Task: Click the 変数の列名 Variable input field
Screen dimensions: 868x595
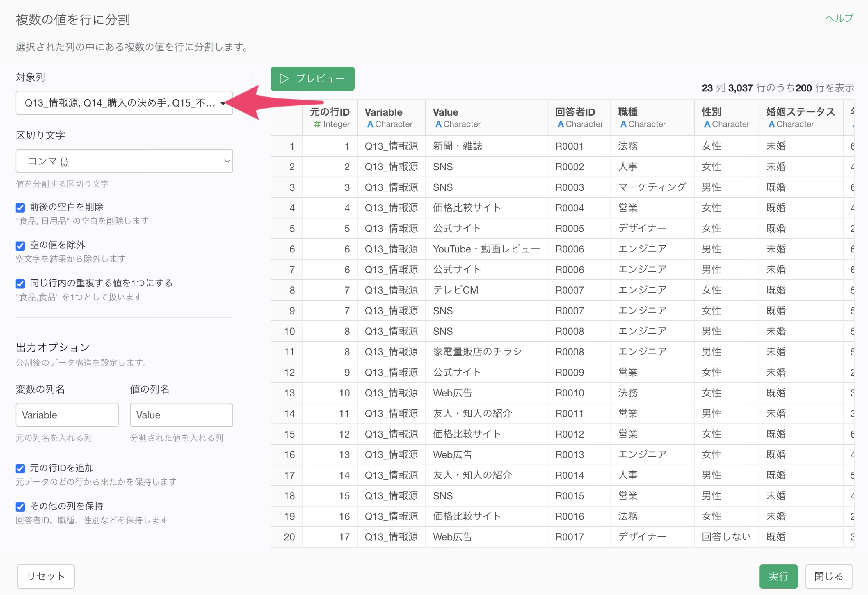Action: 67,415
